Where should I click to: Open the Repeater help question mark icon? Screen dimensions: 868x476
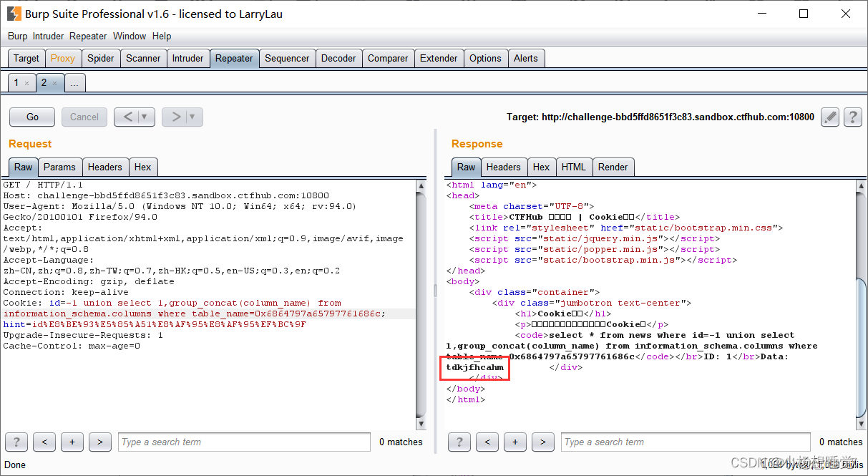[x=852, y=117]
